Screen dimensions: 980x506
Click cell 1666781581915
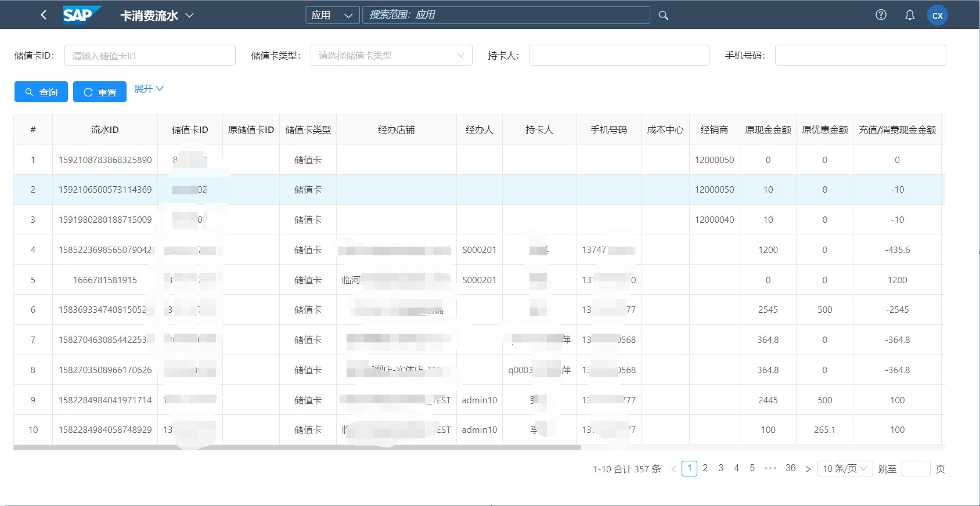point(105,280)
